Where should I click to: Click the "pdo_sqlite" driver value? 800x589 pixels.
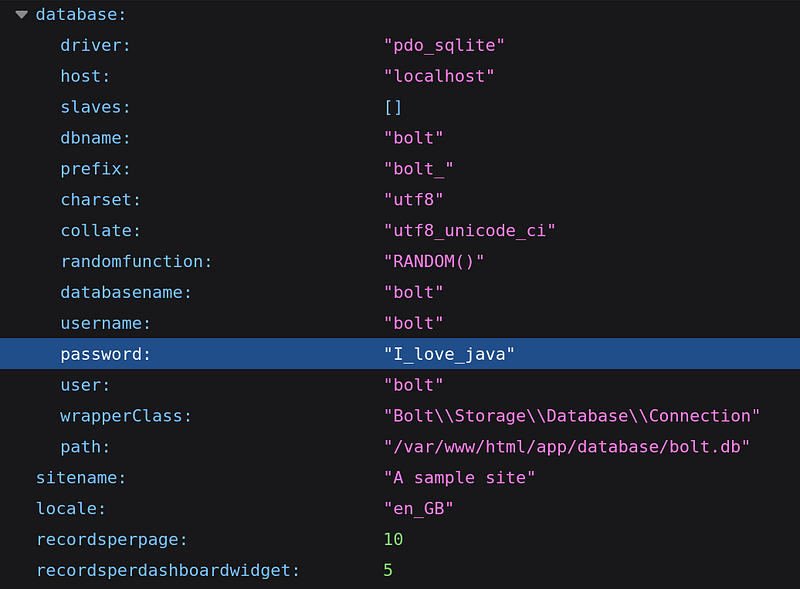pyautogui.click(x=444, y=46)
